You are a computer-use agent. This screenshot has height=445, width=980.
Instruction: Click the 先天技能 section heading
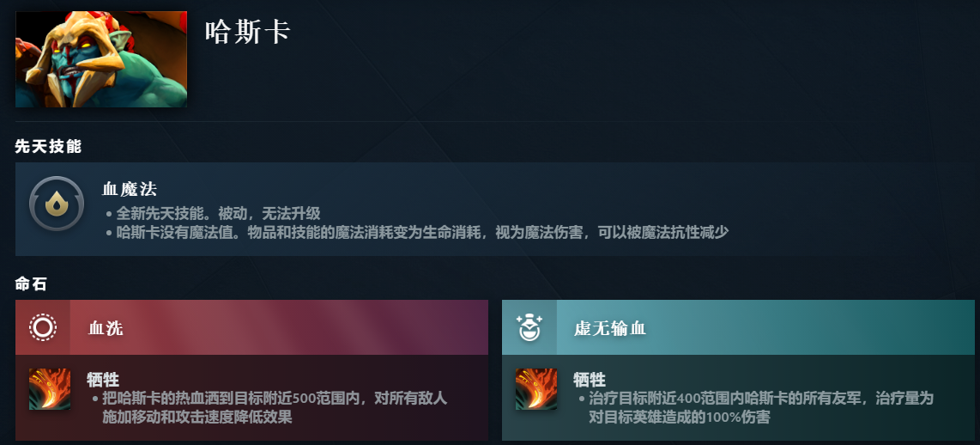point(48,146)
